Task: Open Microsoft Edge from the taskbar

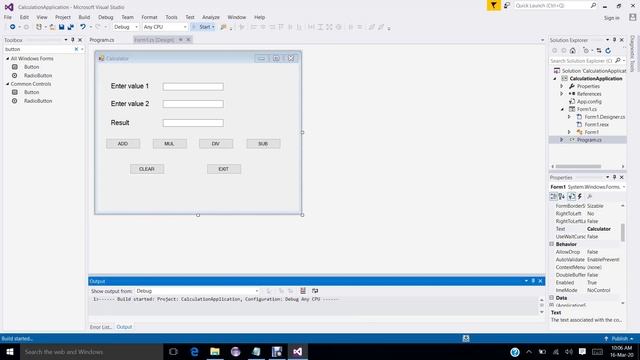Action: pyautogui.click(x=195, y=351)
